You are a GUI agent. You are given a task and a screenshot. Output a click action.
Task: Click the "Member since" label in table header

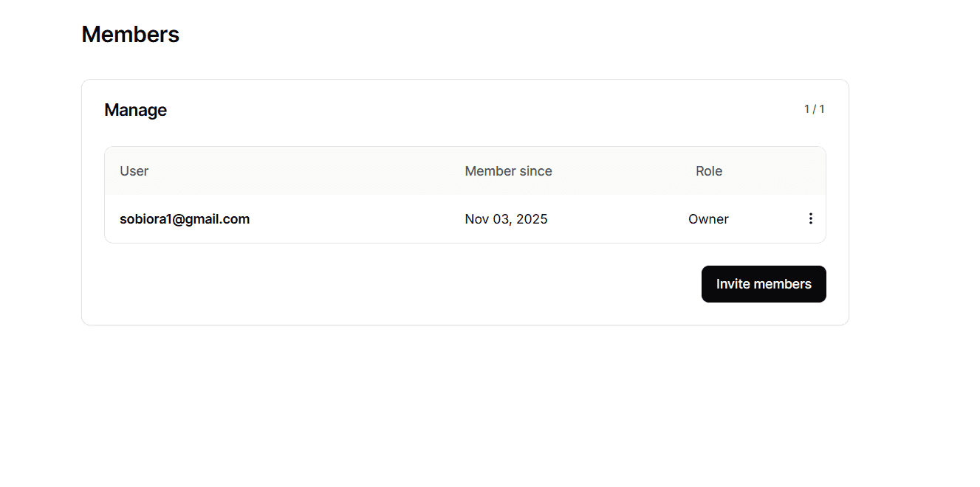tap(508, 171)
